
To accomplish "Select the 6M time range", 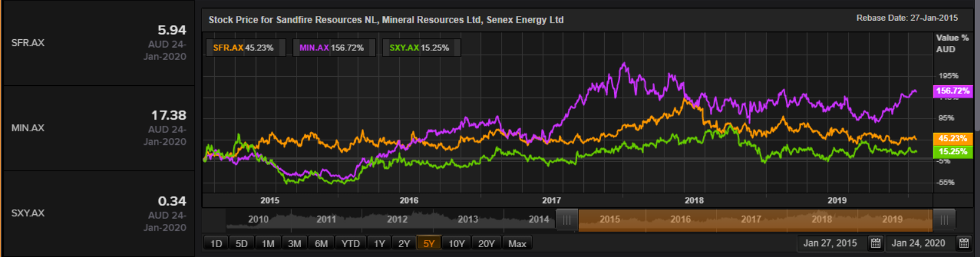I will coord(321,244).
